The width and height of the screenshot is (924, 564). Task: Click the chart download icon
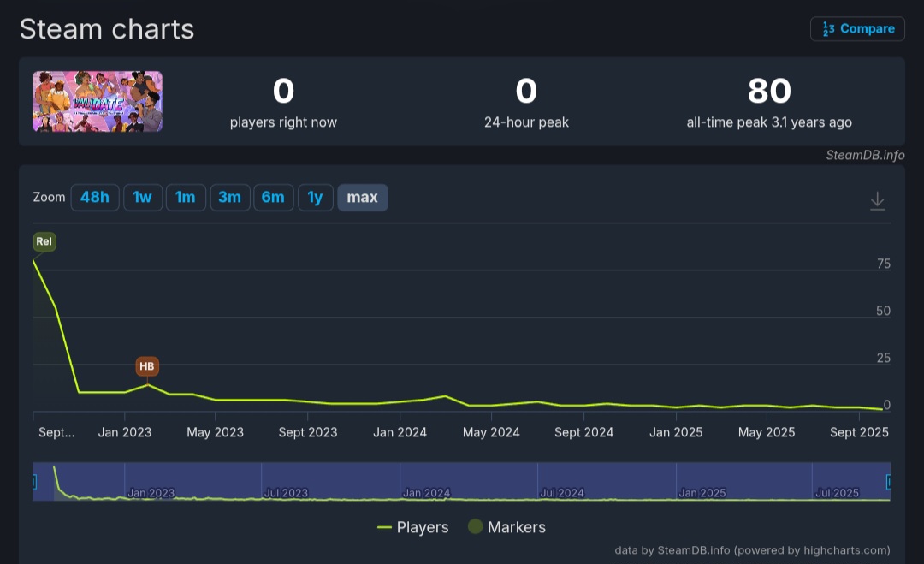pos(878,201)
